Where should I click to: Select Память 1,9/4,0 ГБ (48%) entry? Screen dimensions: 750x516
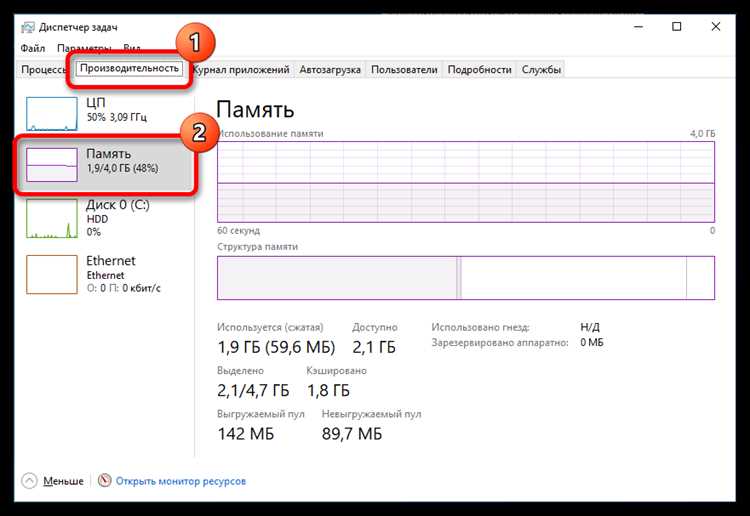pyautogui.click(x=105, y=165)
